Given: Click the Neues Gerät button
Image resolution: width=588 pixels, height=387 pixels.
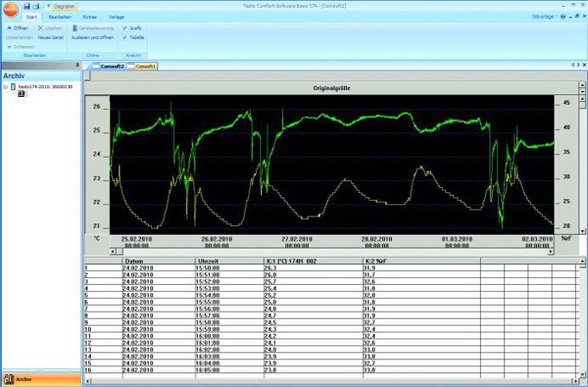Looking at the screenshot, I should pos(51,37).
